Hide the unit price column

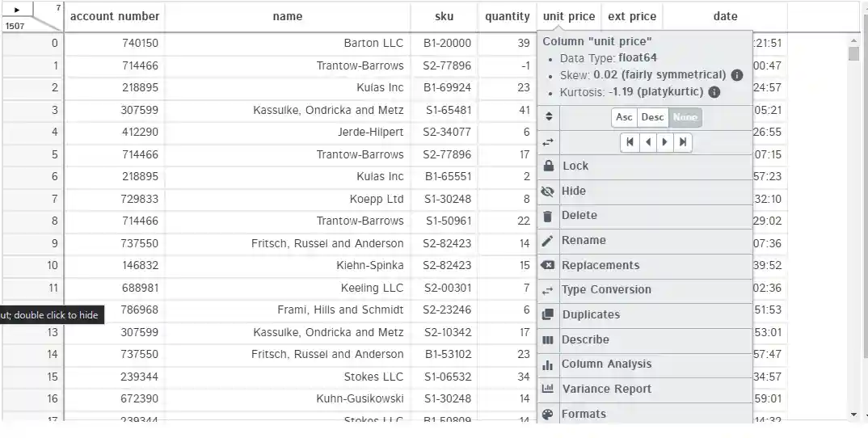[x=573, y=192]
